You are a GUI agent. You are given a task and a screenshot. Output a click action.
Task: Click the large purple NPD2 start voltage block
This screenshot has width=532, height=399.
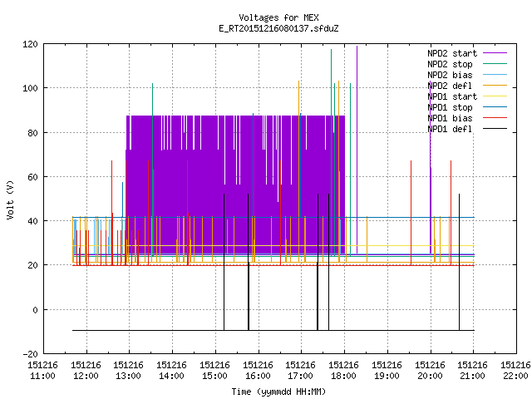click(x=235, y=185)
